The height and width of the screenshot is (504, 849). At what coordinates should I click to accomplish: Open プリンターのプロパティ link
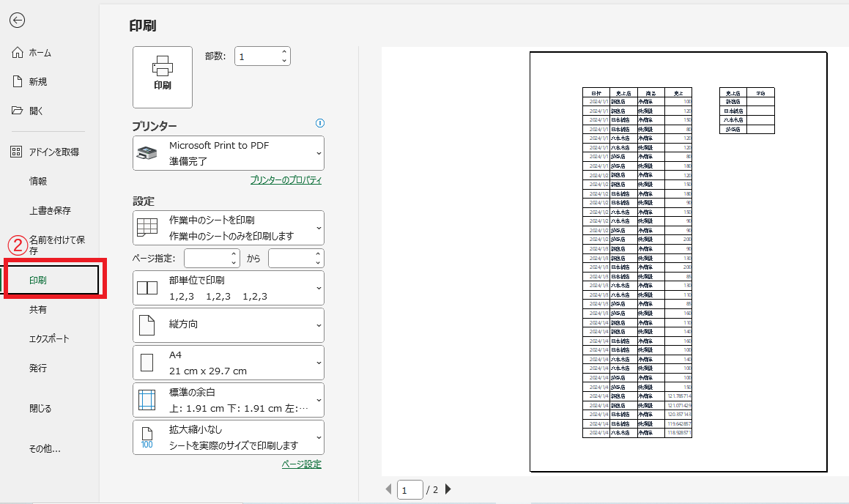pos(286,180)
